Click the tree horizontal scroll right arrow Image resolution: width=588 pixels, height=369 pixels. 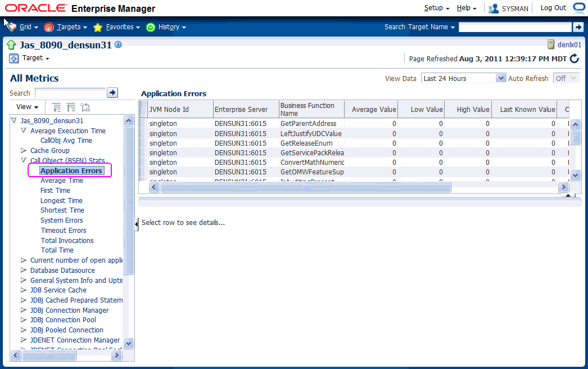116,355
